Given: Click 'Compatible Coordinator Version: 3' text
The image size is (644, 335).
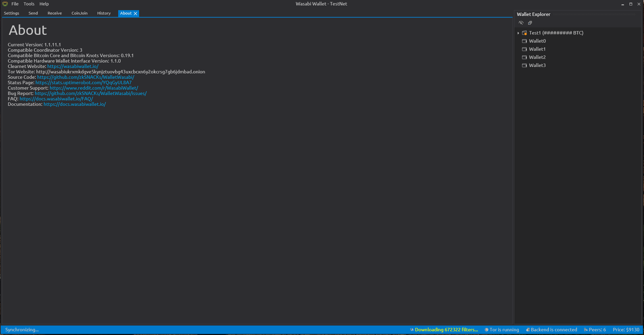Looking at the screenshot, I should pos(45,50).
